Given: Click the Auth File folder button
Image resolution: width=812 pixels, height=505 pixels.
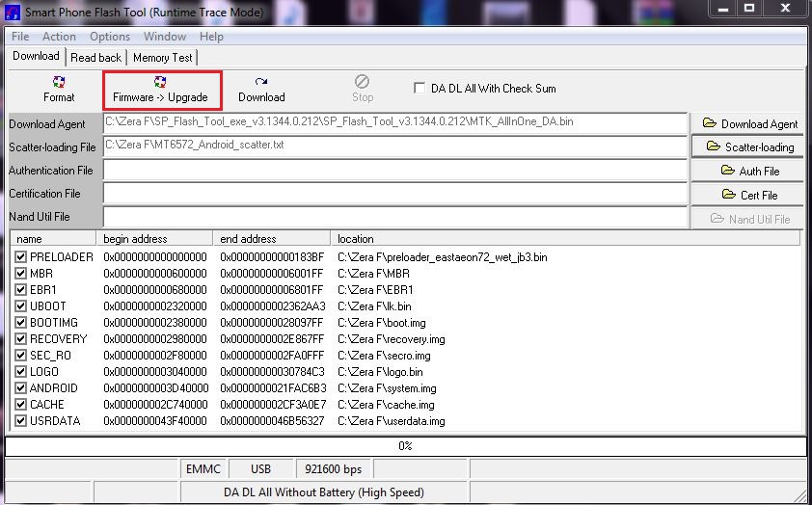Looking at the screenshot, I should point(747,171).
